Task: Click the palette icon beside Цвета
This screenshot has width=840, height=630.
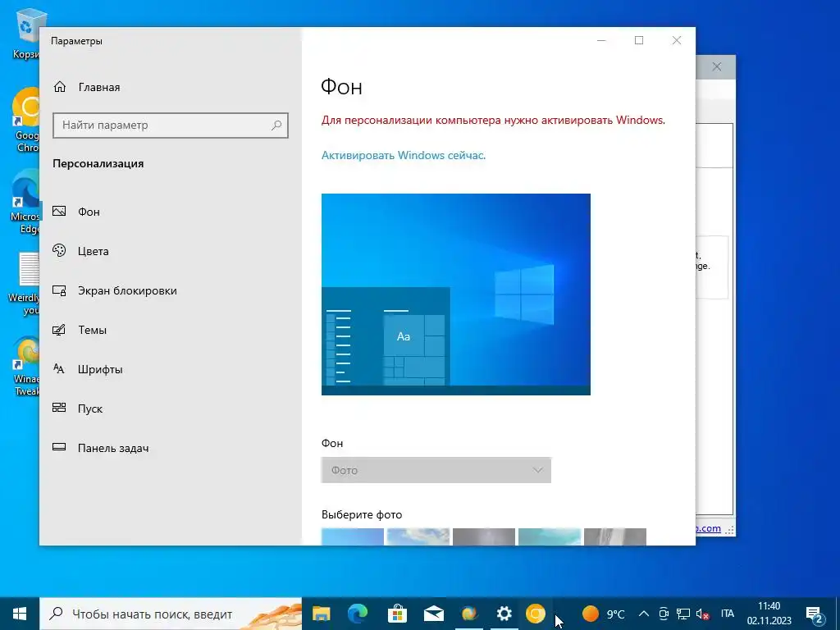Action: click(59, 250)
